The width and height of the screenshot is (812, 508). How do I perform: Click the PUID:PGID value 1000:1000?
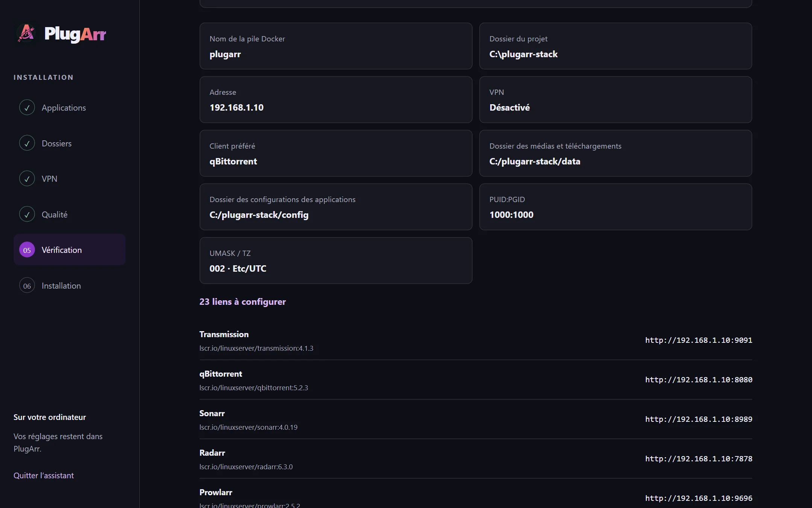point(511,215)
